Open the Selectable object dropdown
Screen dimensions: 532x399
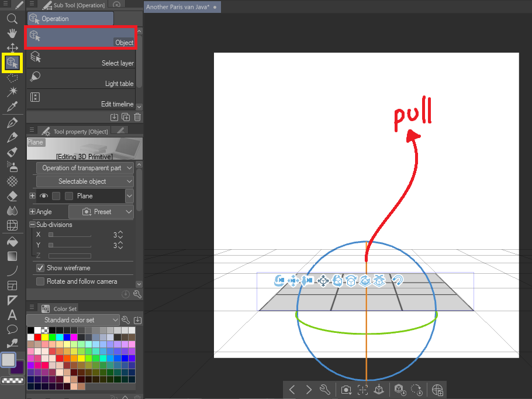point(85,181)
